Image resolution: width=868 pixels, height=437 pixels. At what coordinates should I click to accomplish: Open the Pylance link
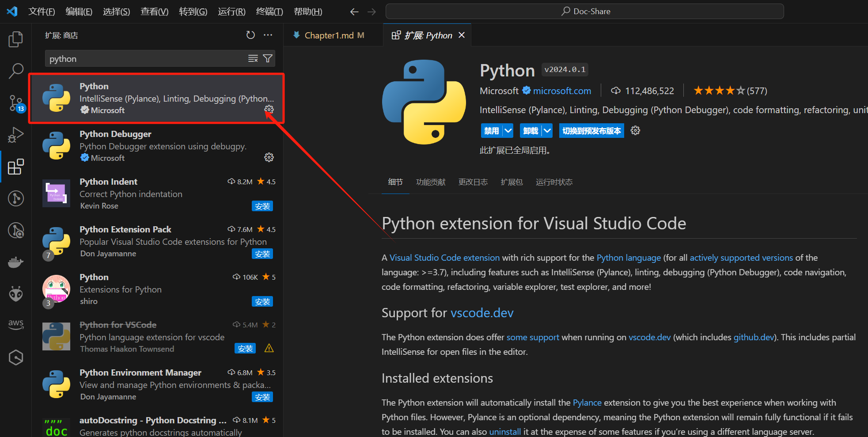pyautogui.click(x=587, y=403)
